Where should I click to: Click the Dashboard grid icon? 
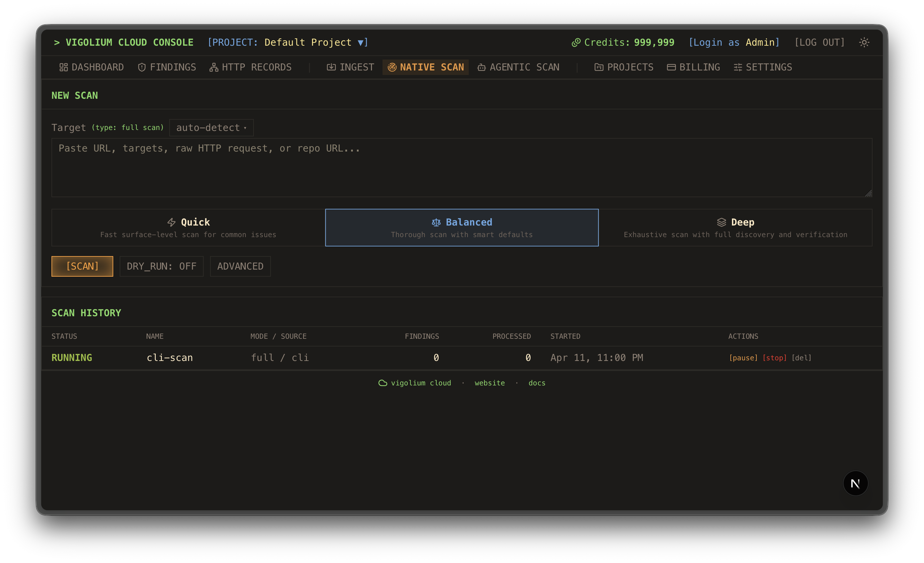tap(63, 67)
